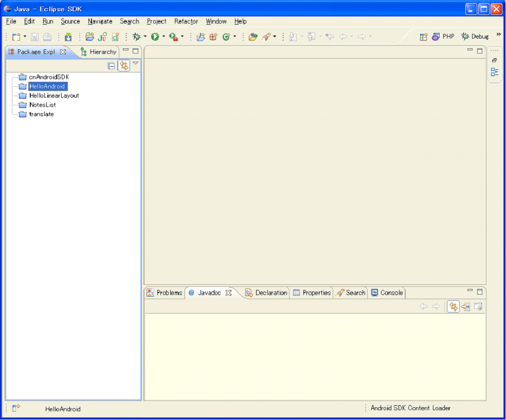Close the Javadoc tab
The height and width of the screenshot is (420, 506).
pos(229,293)
